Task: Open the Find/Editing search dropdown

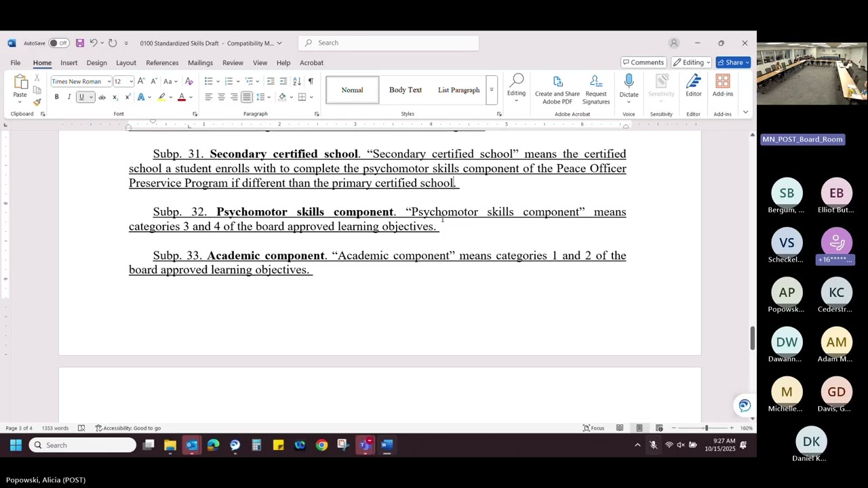Action: coord(516,89)
